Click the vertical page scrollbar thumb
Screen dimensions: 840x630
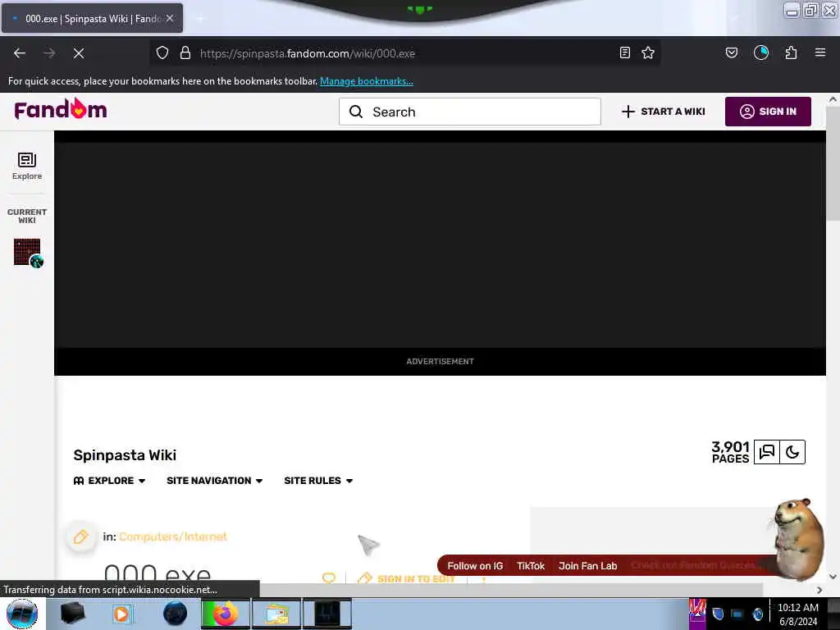833,163
